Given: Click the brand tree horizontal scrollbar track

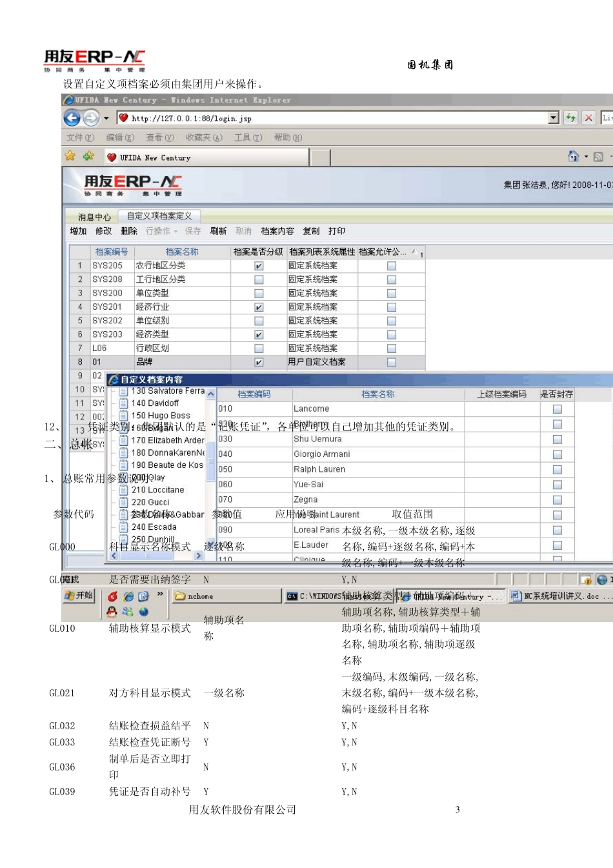Looking at the screenshot, I should [156, 555].
